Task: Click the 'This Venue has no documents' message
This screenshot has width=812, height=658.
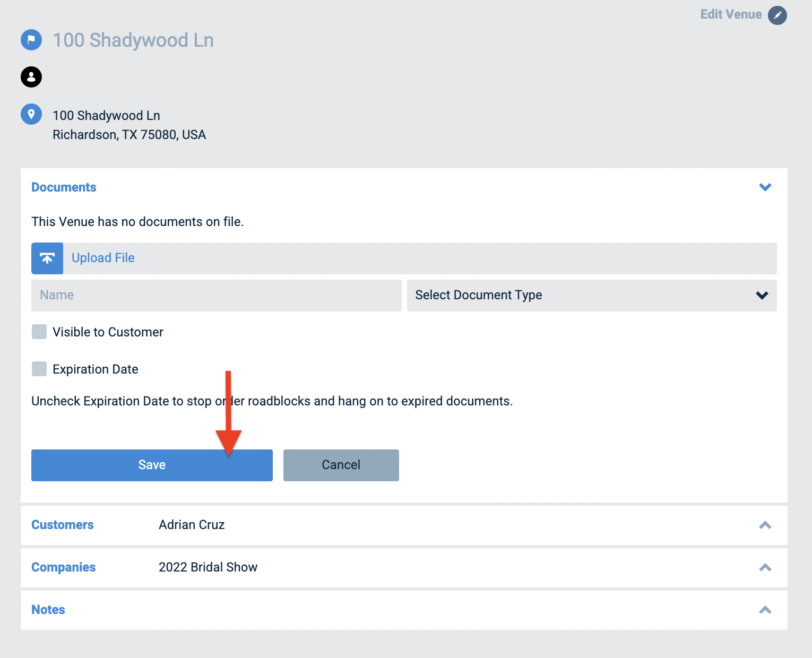Action: click(137, 222)
